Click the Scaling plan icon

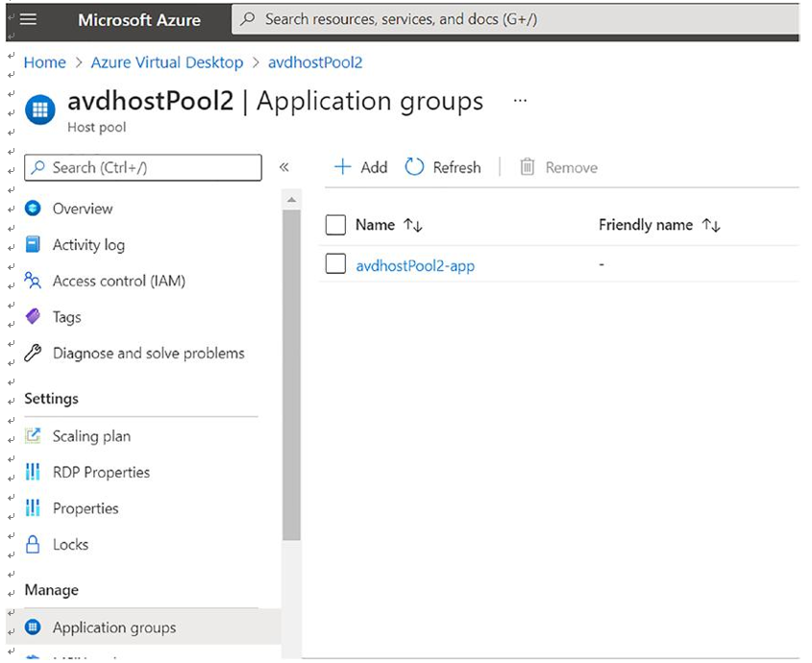click(33, 435)
